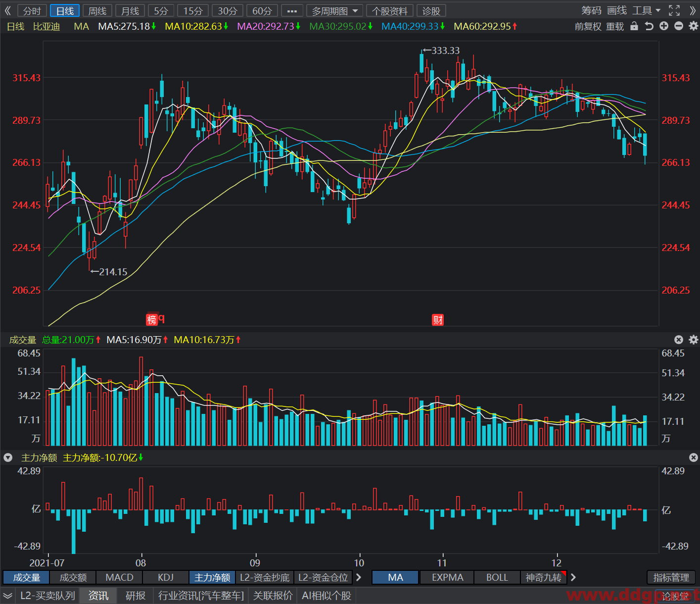The image size is (700, 604).
Task: Switch main indicator to EXPMA
Action: (447, 577)
